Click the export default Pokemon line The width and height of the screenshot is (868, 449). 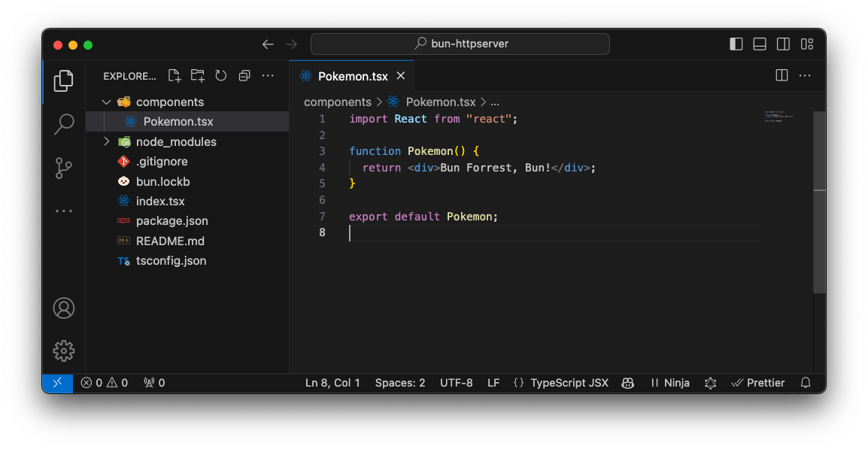coord(423,217)
